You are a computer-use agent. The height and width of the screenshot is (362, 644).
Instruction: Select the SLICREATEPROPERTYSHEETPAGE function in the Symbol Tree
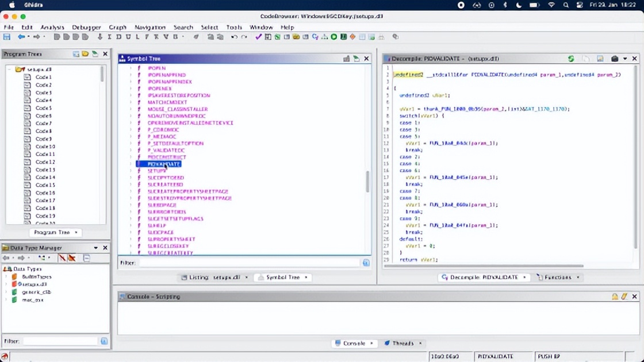[x=187, y=191]
